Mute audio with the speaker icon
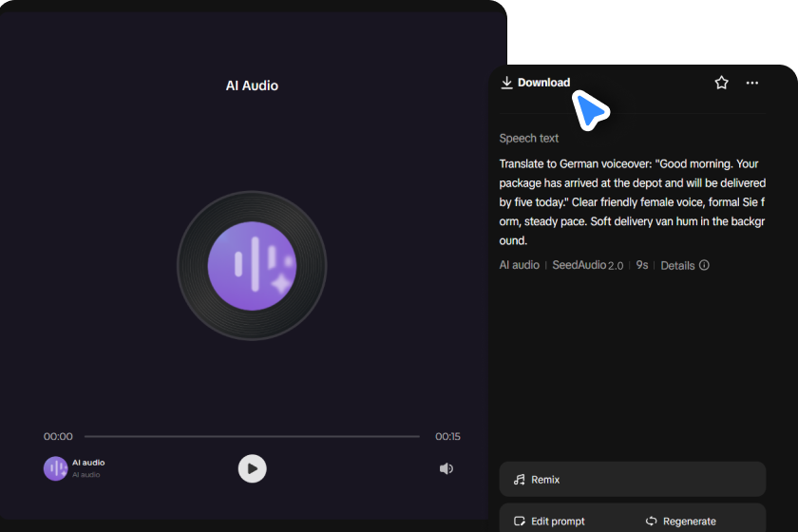The width and height of the screenshot is (798, 532). tap(446, 468)
